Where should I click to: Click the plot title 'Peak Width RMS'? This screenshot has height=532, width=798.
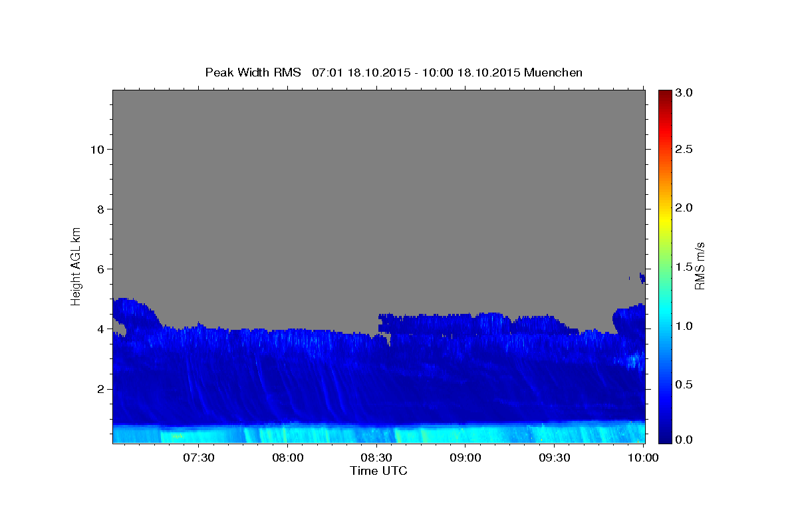click(253, 72)
